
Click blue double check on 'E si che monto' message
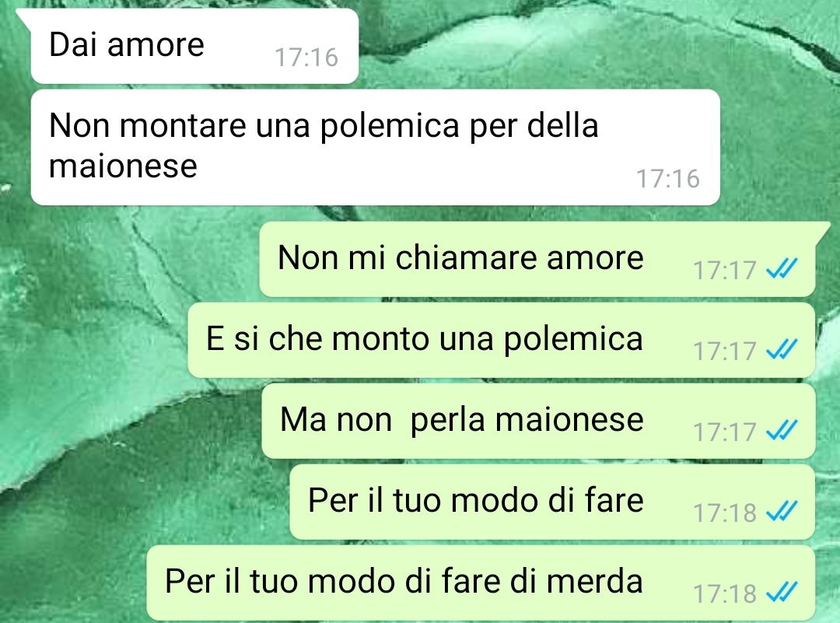click(x=782, y=349)
